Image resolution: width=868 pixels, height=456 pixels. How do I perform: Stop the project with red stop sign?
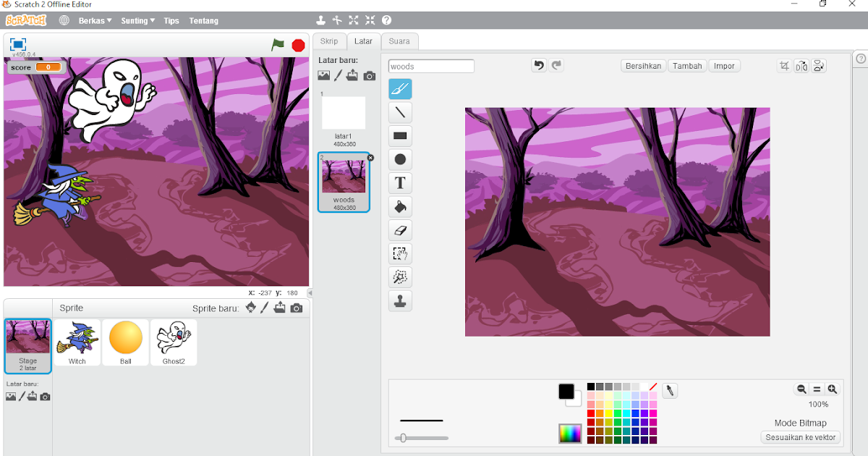298,45
